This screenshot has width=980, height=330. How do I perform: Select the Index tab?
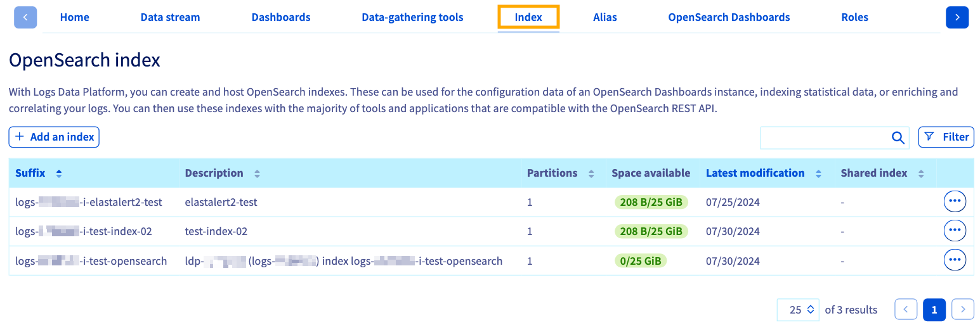click(x=528, y=17)
